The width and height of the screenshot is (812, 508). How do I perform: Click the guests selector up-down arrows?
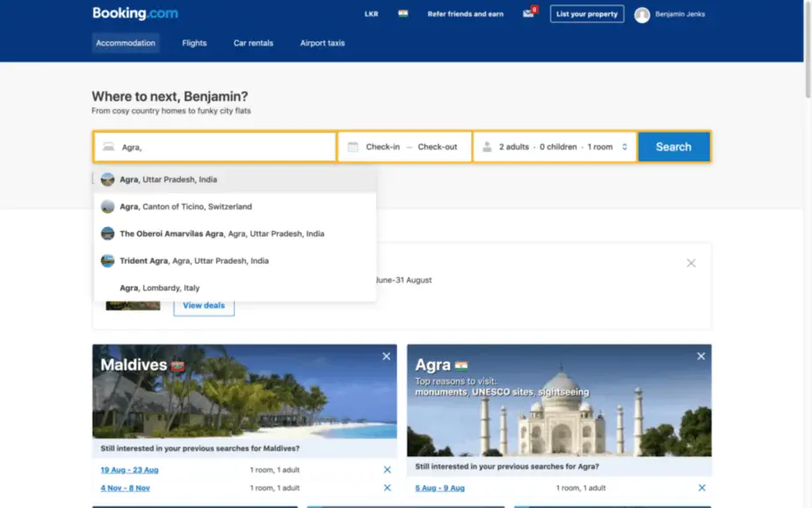click(625, 147)
